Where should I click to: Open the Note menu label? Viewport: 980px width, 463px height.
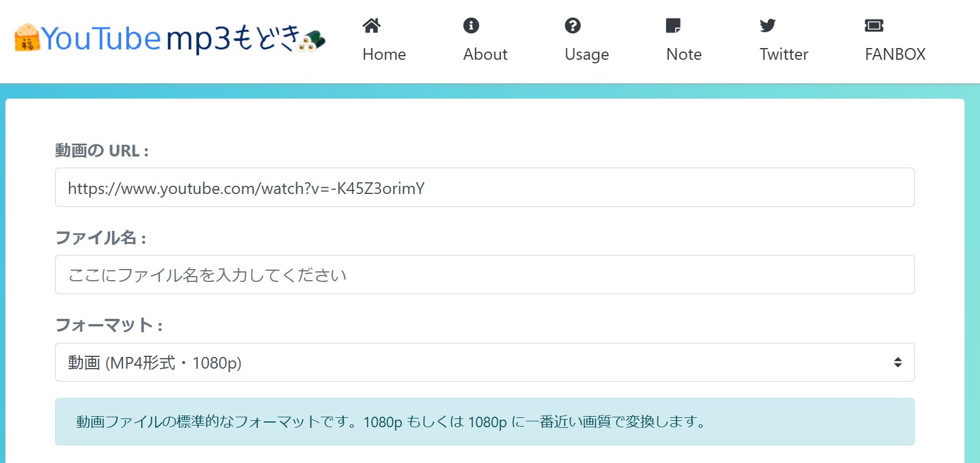(x=684, y=55)
